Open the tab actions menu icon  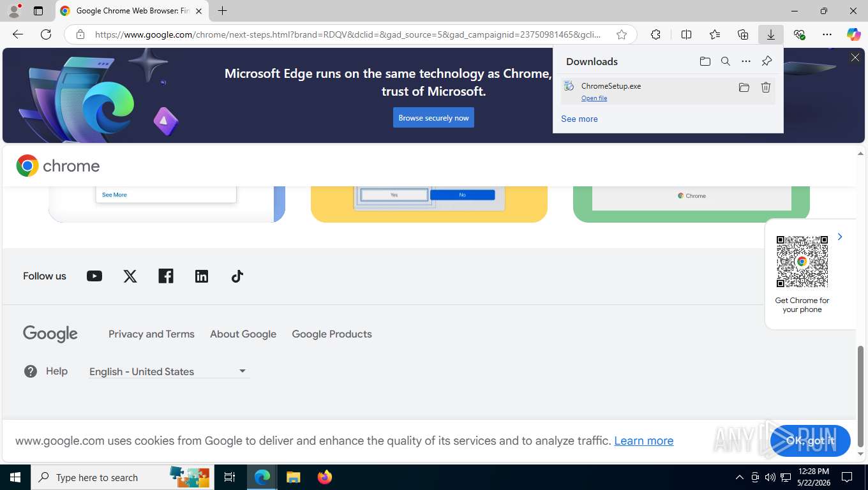(38, 11)
